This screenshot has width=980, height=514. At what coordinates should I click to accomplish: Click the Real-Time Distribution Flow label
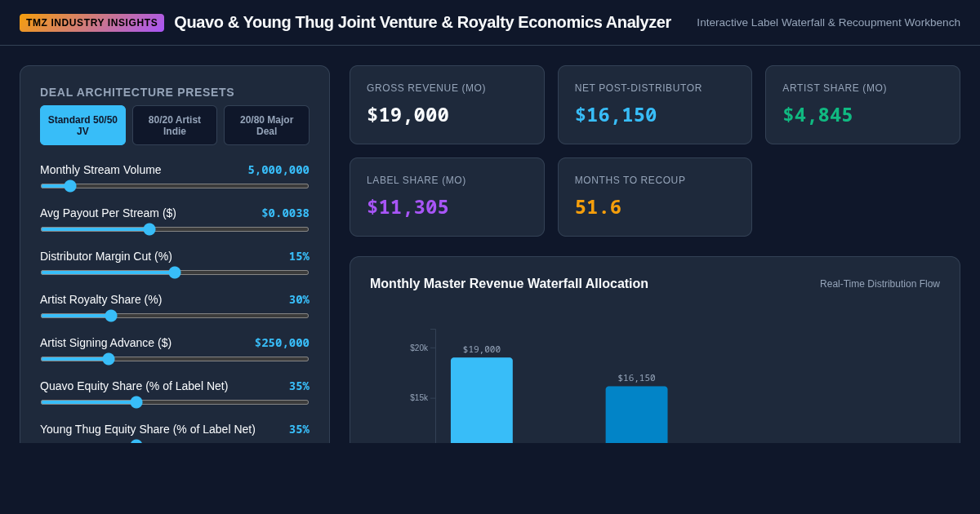[x=880, y=284]
